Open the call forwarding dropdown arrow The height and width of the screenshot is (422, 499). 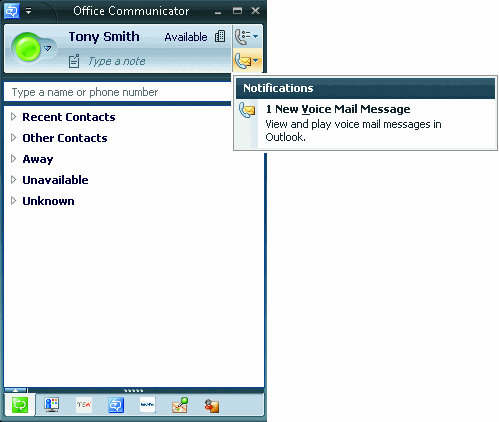click(256, 36)
